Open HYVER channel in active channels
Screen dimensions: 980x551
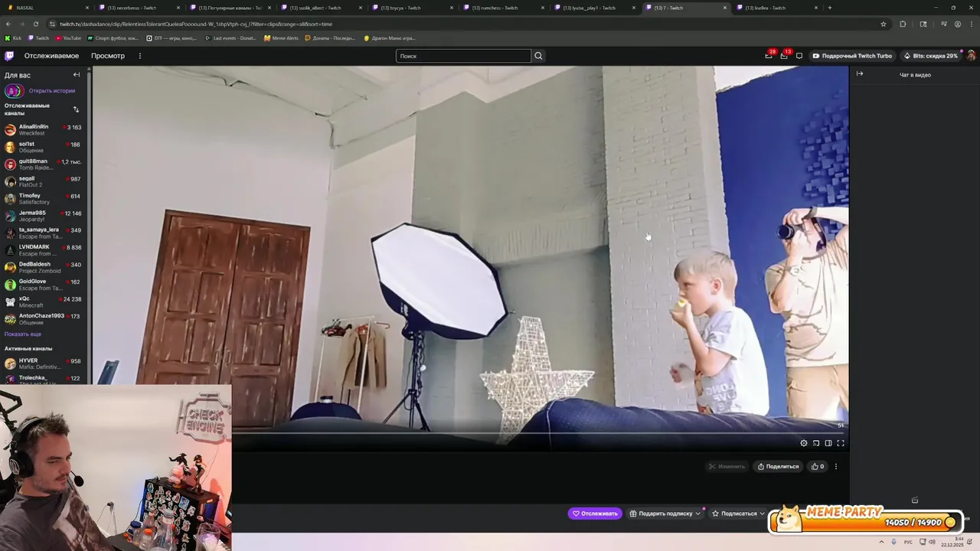coord(44,364)
